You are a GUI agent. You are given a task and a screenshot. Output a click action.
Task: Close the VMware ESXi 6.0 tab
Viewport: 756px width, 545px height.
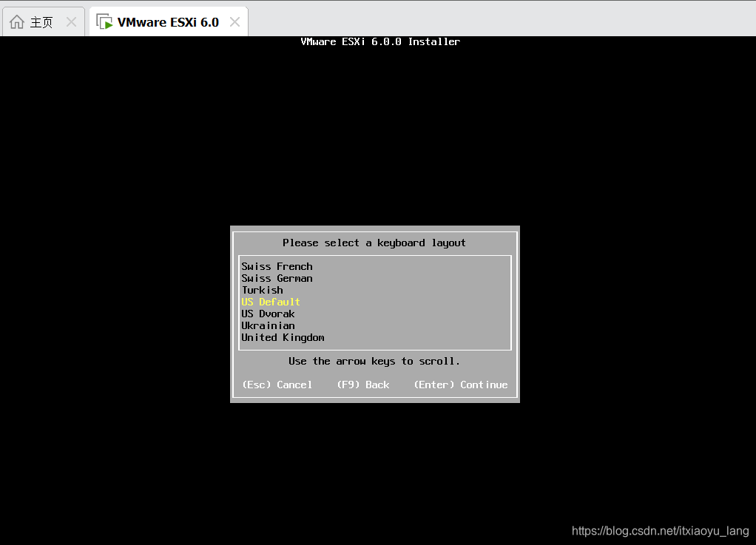pos(234,22)
